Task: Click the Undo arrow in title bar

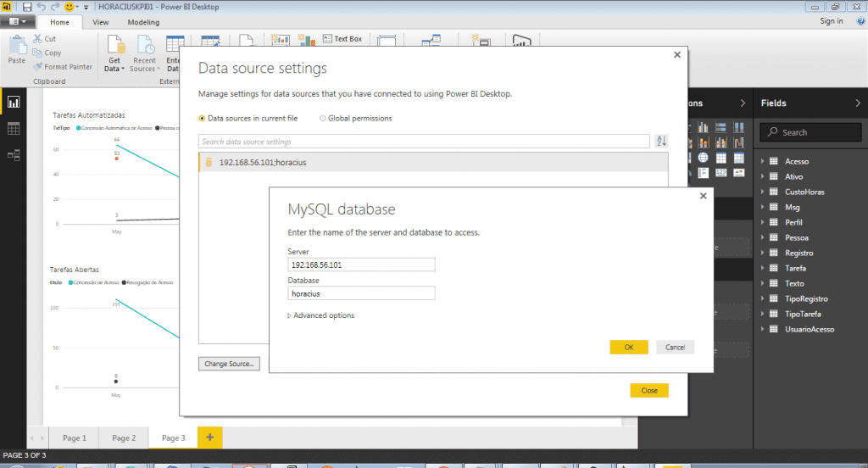Action: pyautogui.click(x=41, y=7)
